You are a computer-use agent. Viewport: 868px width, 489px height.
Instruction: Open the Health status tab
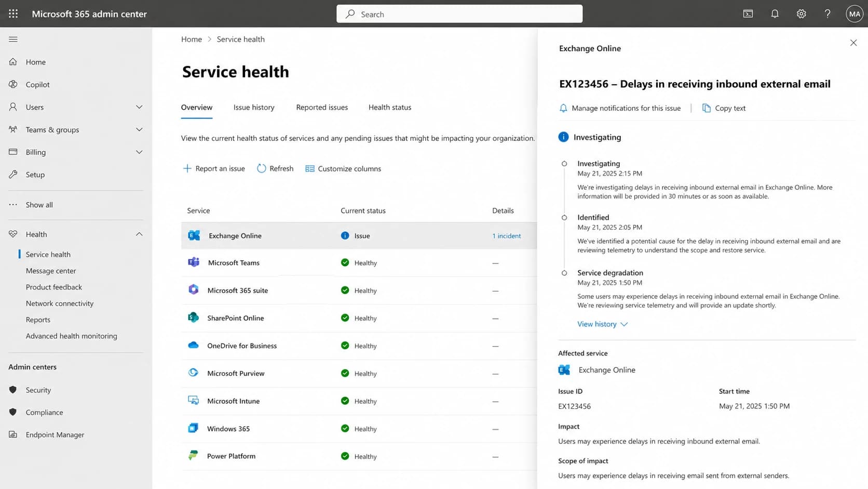[x=390, y=108]
